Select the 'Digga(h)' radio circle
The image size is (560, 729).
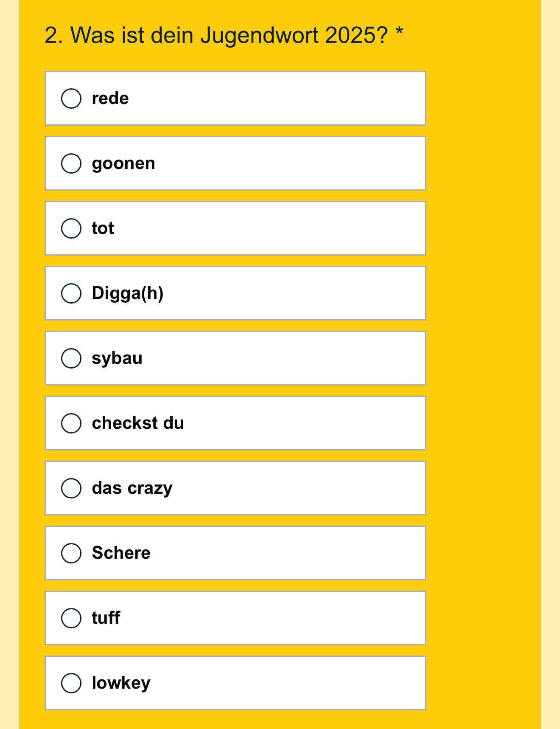point(71,293)
